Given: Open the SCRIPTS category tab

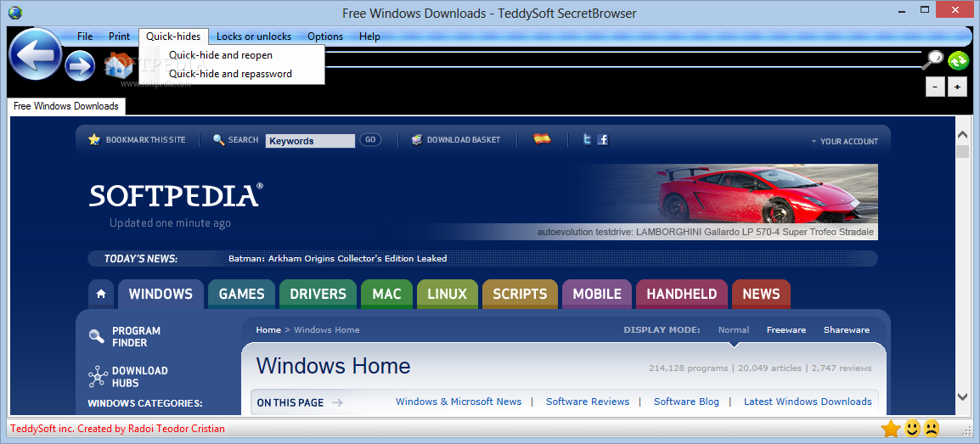Looking at the screenshot, I should tap(520, 294).
